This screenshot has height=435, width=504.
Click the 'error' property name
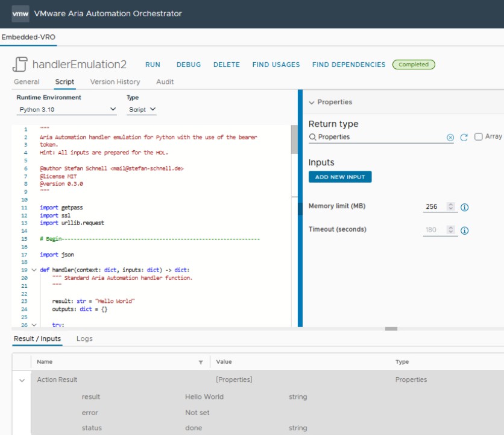coord(90,413)
